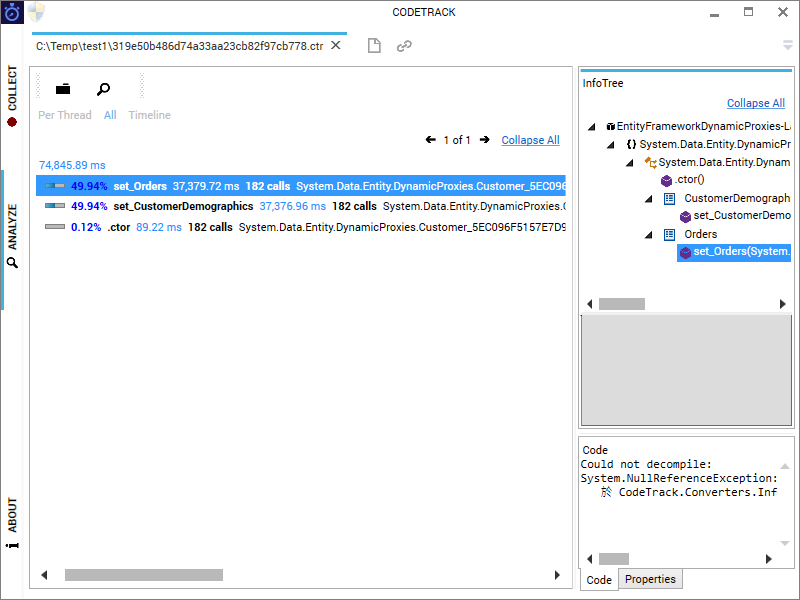Image resolution: width=800 pixels, height=600 pixels.
Task: Click the chain link icon
Action: 404,46
